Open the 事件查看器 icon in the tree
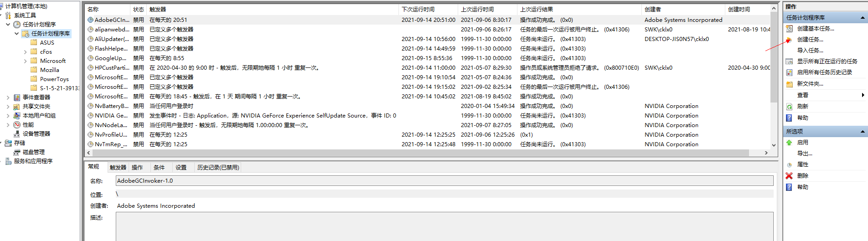The image size is (868, 241). [x=17, y=97]
